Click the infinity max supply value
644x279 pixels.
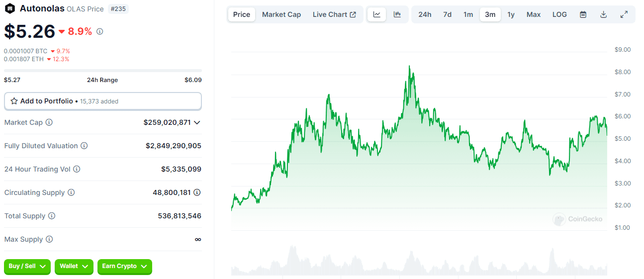198,239
